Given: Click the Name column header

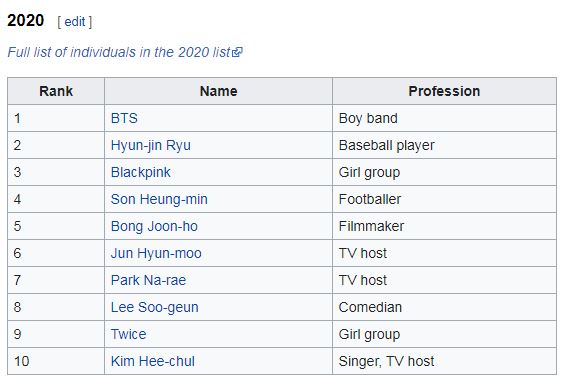Looking at the screenshot, I should (x=218, y=91).
